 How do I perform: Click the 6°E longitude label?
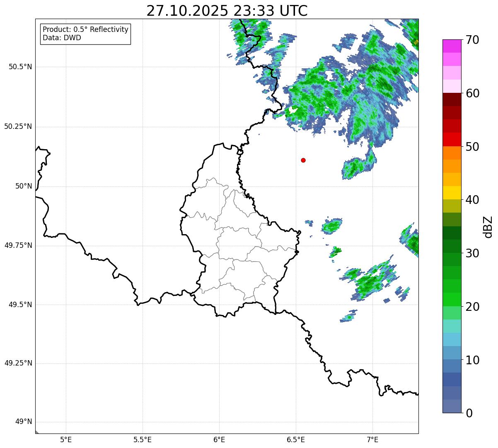[x=219, y=439]
